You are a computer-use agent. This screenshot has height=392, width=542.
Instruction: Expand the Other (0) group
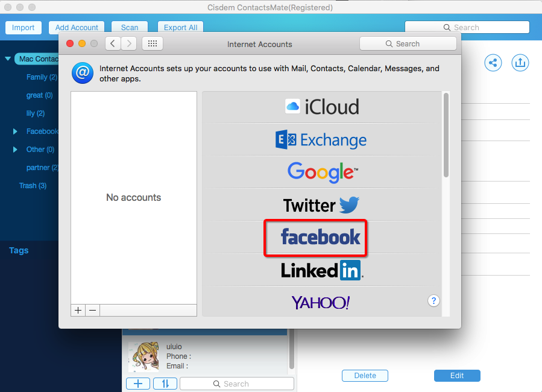click(15, 150)
